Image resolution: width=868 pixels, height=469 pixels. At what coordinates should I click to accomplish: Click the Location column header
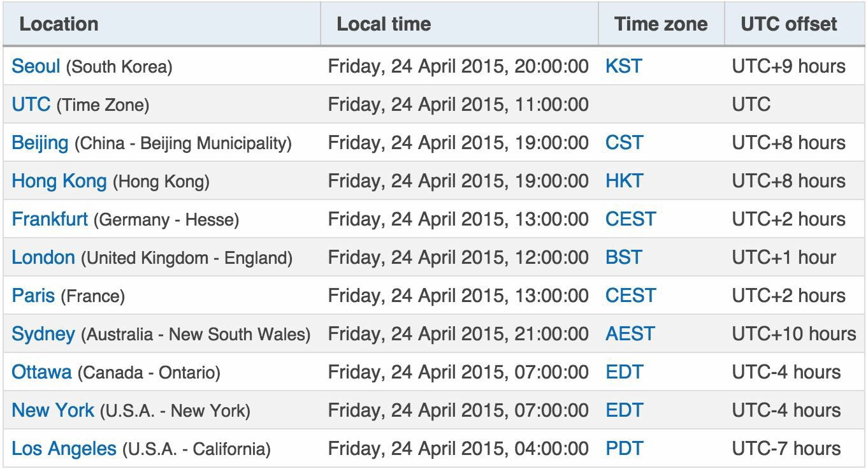click(x=59, y=24)
